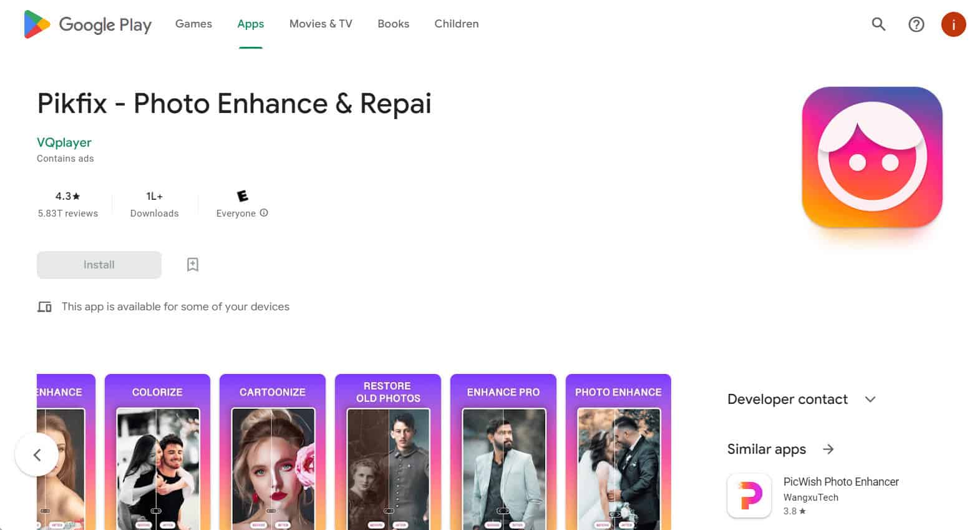Screen dimensions: 980x530
Task: Click the Contains ads label
Action: point(65,159)
